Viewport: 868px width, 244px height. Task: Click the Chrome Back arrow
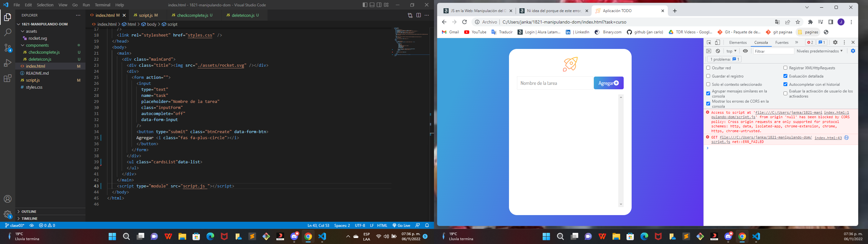(x=444, y=22)
